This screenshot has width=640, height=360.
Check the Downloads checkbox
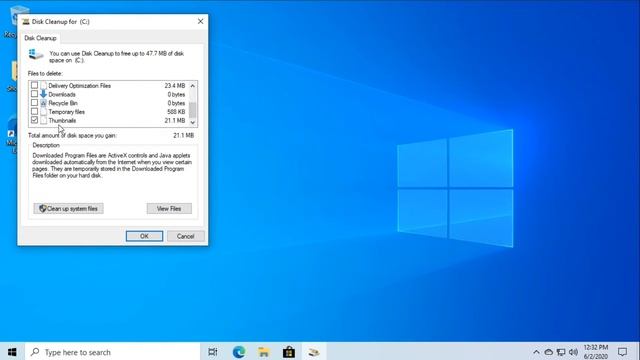point(34,94)
